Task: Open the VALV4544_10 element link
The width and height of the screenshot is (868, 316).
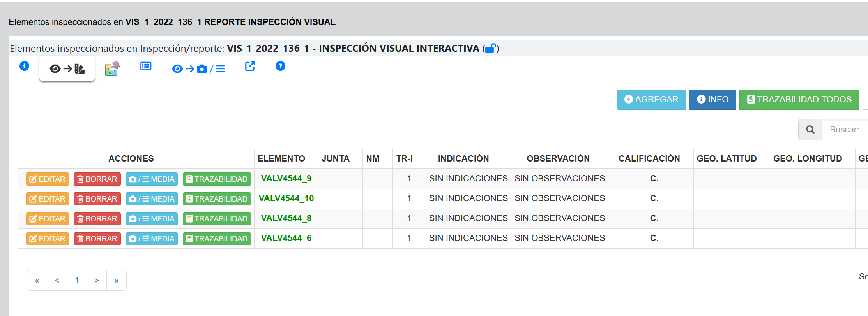Action: click(x=286, y=198)
